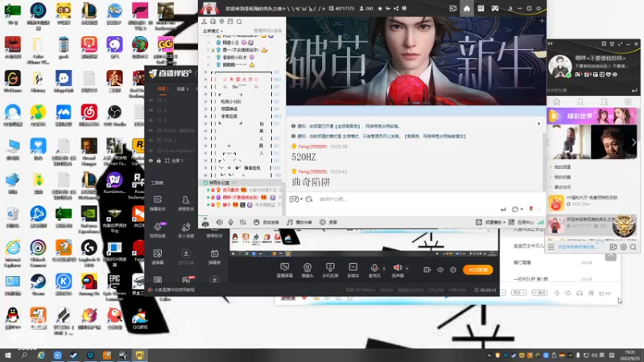The width and height of the screenshot is (644, 362).
Task: Toggle preview eye icon in 直播伴侣 bar
Action: [x=440, y=269]
